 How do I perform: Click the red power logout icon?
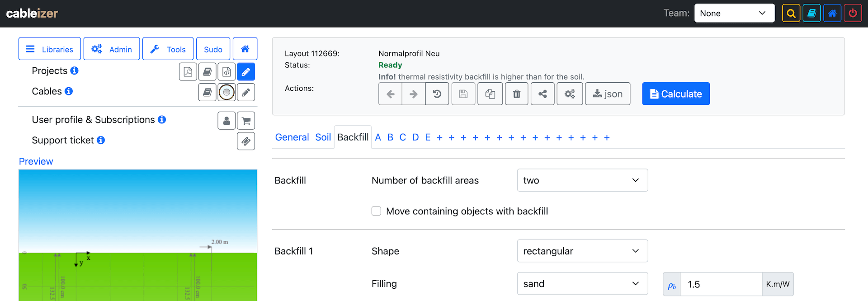click(853, 13)
